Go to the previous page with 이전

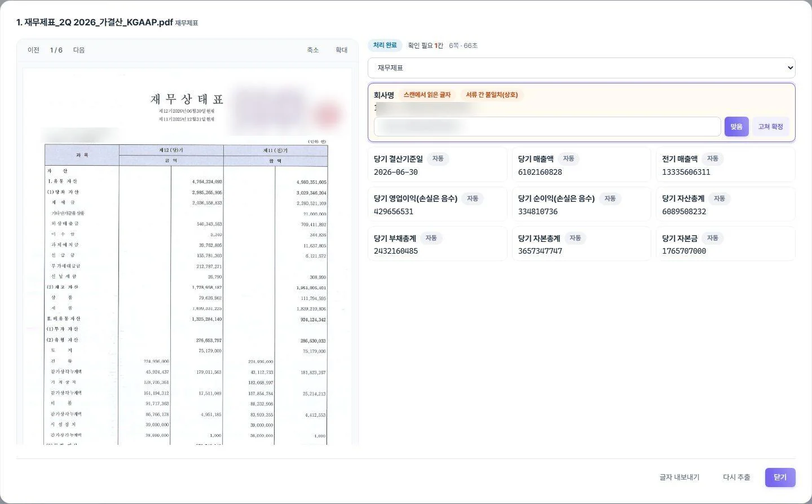point(33,50)
